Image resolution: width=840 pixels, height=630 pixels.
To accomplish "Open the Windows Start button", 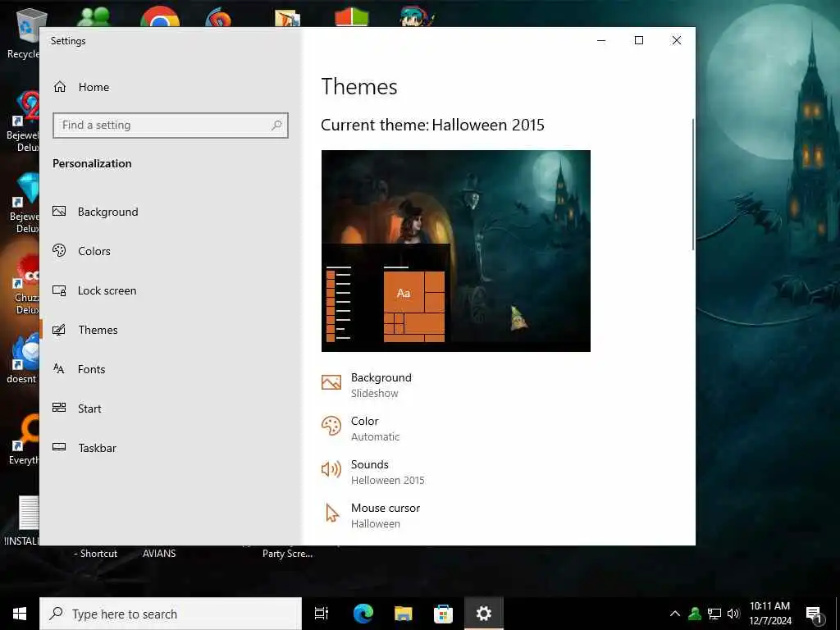I will click(x=20, y=614).
